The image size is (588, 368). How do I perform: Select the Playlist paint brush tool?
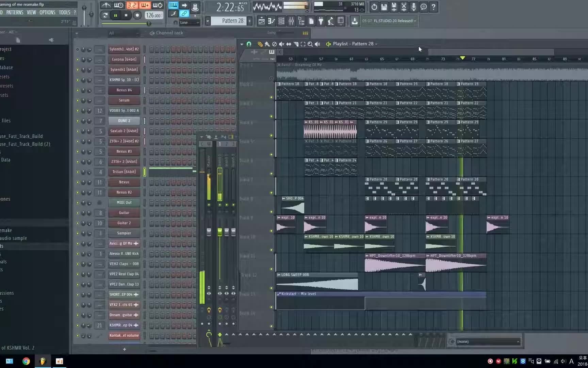(267, 44)
